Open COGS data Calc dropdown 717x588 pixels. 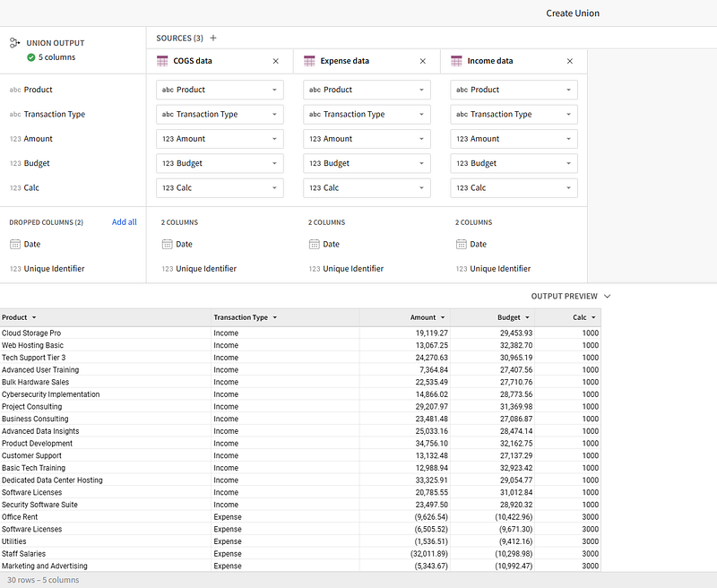220,188
